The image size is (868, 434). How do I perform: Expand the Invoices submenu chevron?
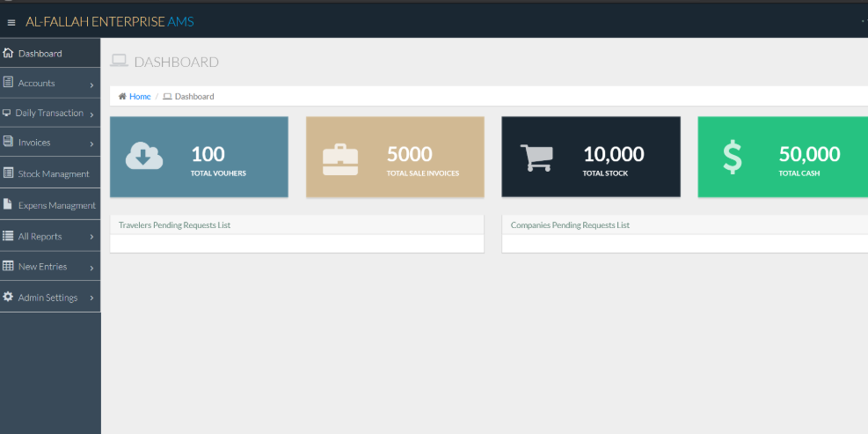(91, 143)
